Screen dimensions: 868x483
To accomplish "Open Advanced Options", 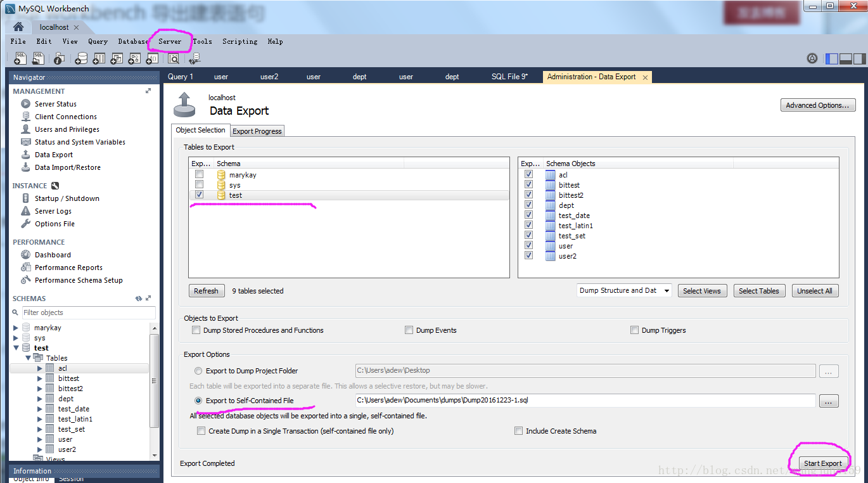I will pos(817,105).
